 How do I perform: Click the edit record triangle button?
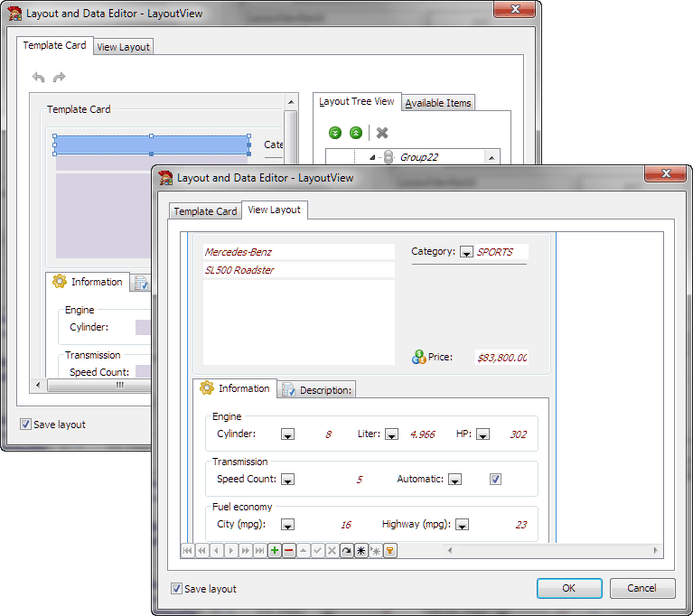304,551
